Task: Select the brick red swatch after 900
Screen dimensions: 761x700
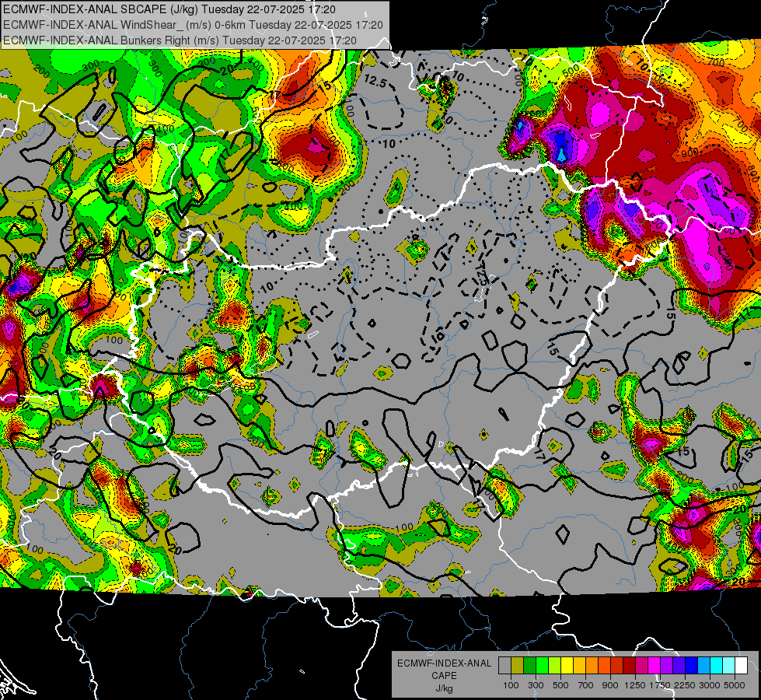Action: click(617, 666)
